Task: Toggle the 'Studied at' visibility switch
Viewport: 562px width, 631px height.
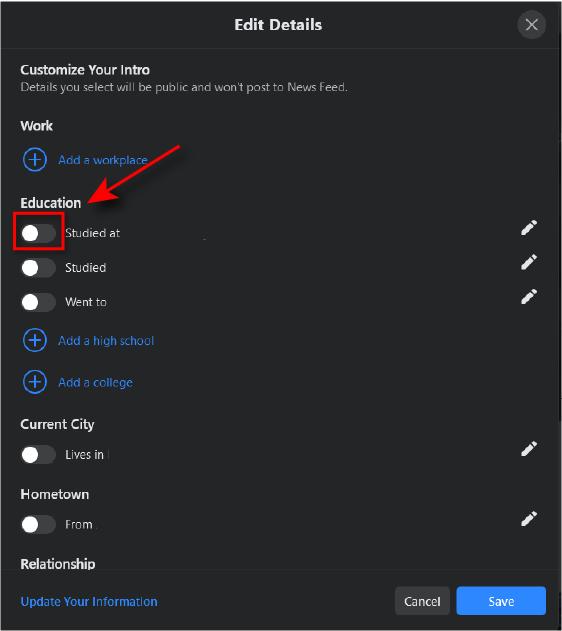Action: 38,233
